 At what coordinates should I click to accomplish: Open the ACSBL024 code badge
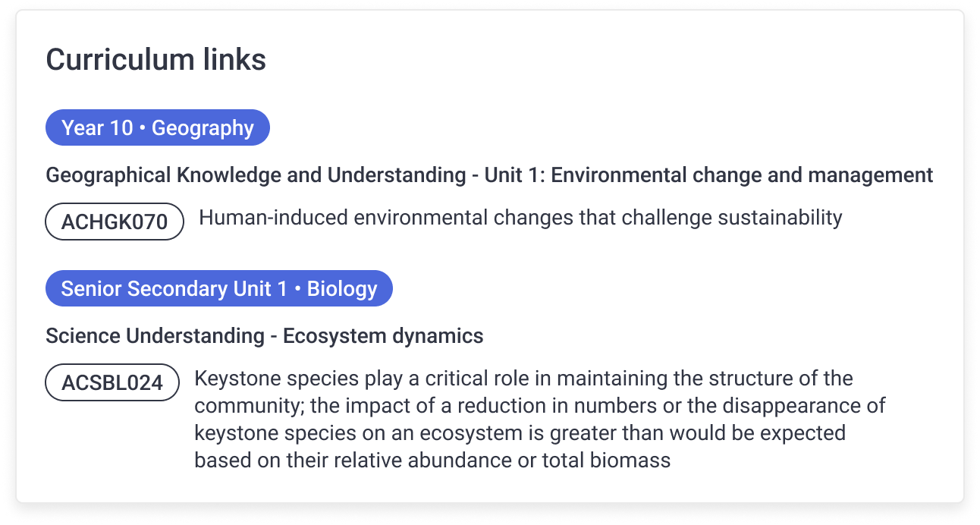click(112, 382)
